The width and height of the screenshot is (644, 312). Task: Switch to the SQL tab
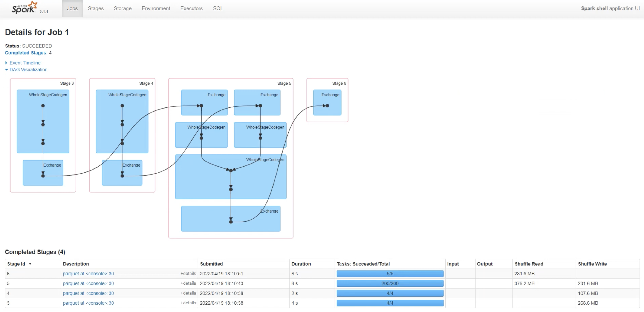pos(218,8)
